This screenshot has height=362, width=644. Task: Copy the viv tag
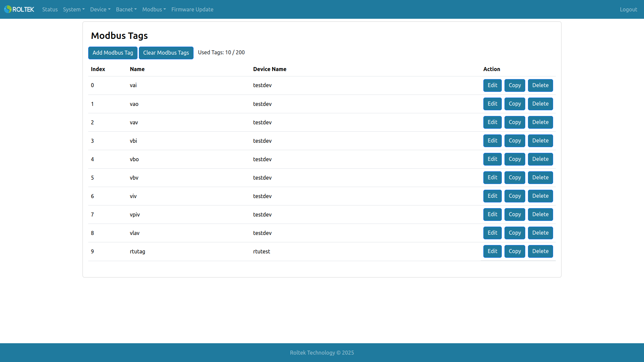pyautogui.click(x=515, y=196)
